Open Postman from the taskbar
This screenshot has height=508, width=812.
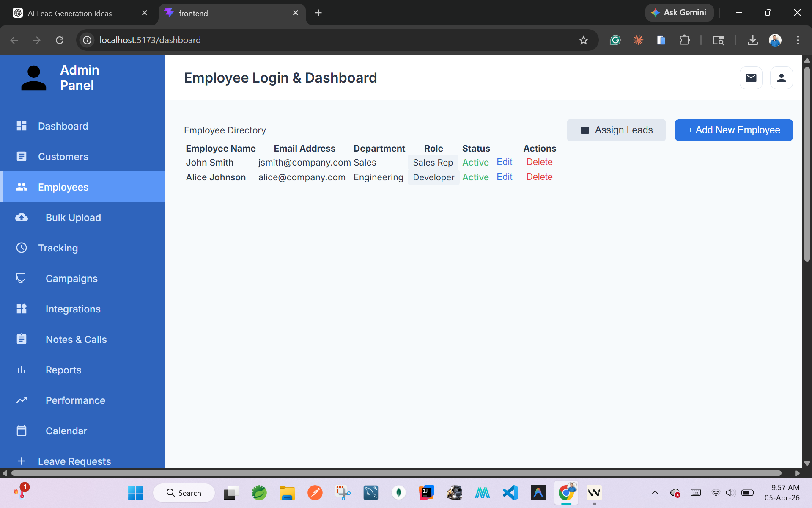click(x=315, y=493)
